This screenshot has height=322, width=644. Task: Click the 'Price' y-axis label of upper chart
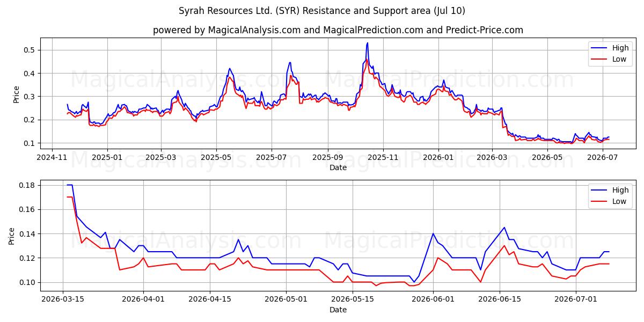click(17, 94)
